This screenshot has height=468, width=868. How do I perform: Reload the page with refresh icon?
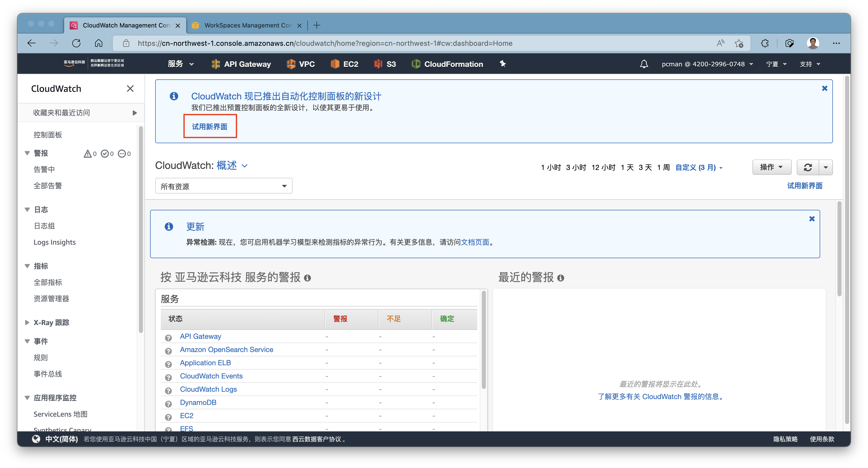[77, 43]
